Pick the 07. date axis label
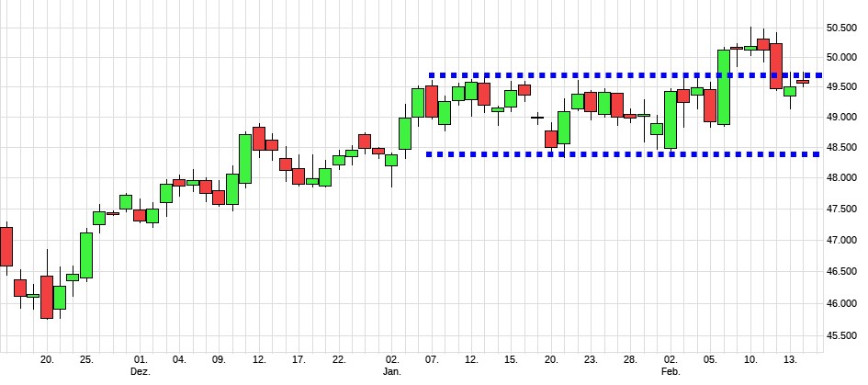This screenshot has width=868, height=385. coord(432,359)
